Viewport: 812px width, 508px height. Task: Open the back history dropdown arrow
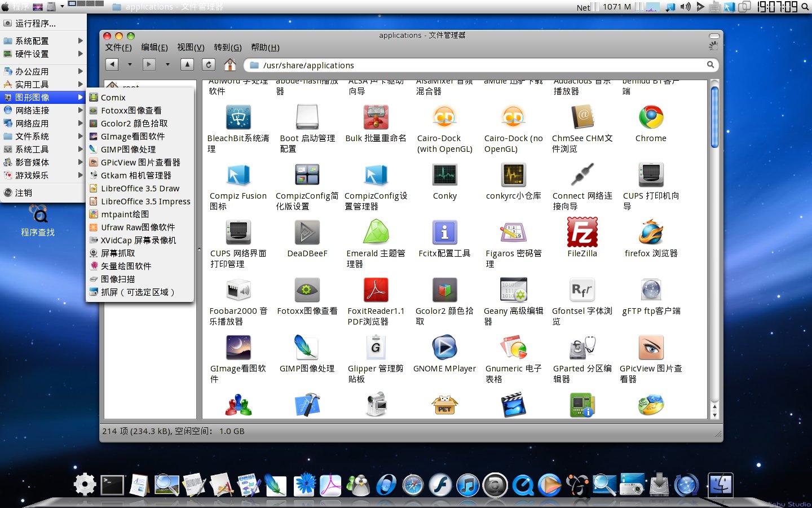click(130, 64)
